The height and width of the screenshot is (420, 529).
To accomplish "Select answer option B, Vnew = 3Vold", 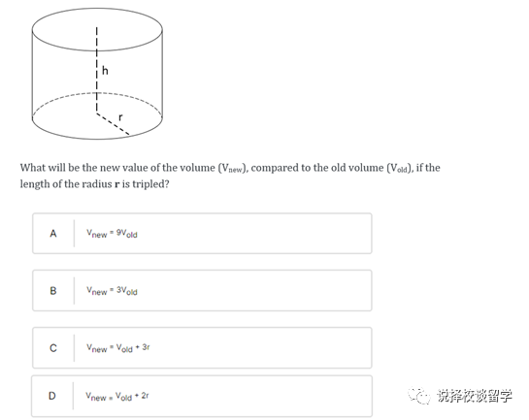I will [202, 290].
